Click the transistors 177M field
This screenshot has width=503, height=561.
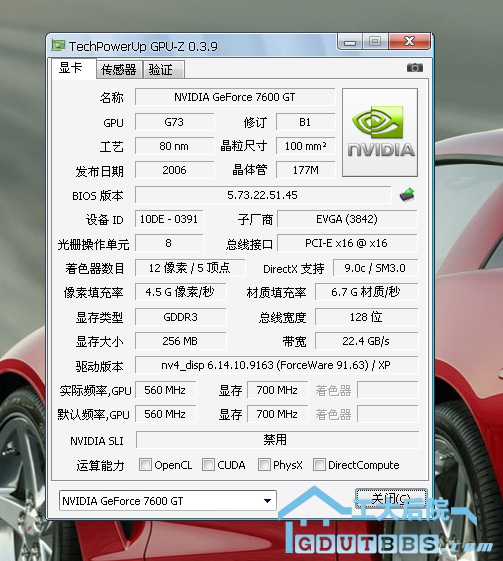pos(306,170)
